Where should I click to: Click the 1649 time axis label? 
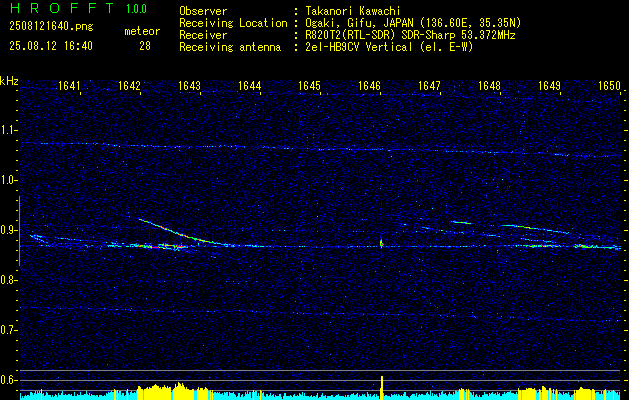click(x=549, y=86)
